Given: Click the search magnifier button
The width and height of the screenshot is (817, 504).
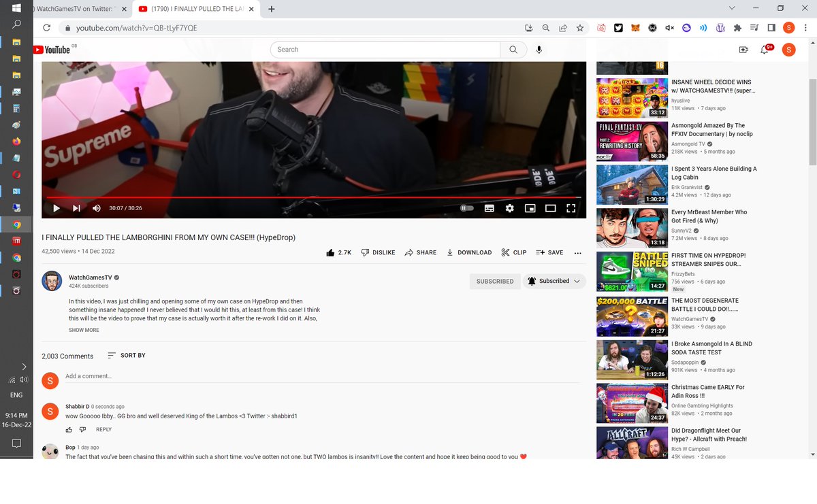Looking at the screenshot, I should click(513, 50).
